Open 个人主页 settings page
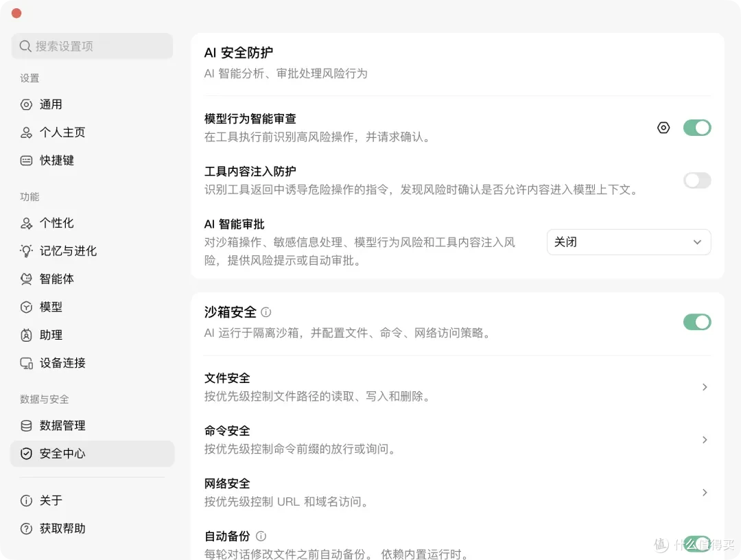741x560 pixels. point(92,132)
